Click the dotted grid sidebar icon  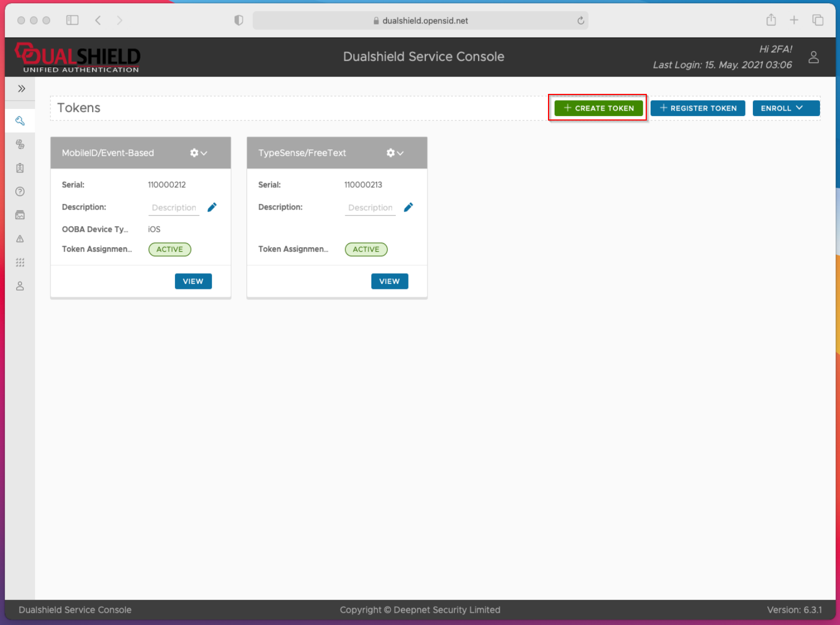click(x=20, y=262)
